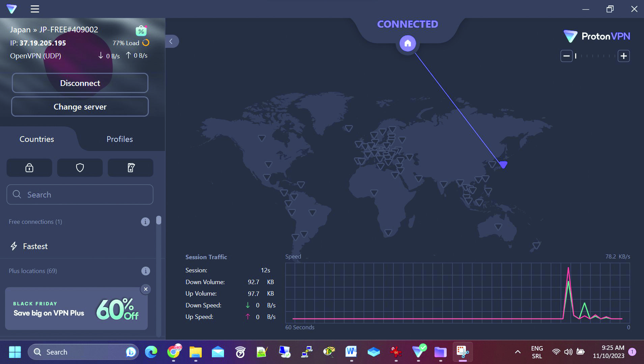Click the discount offer bag icon
This screenshot has width=644, height=364.
coord(141,31)
